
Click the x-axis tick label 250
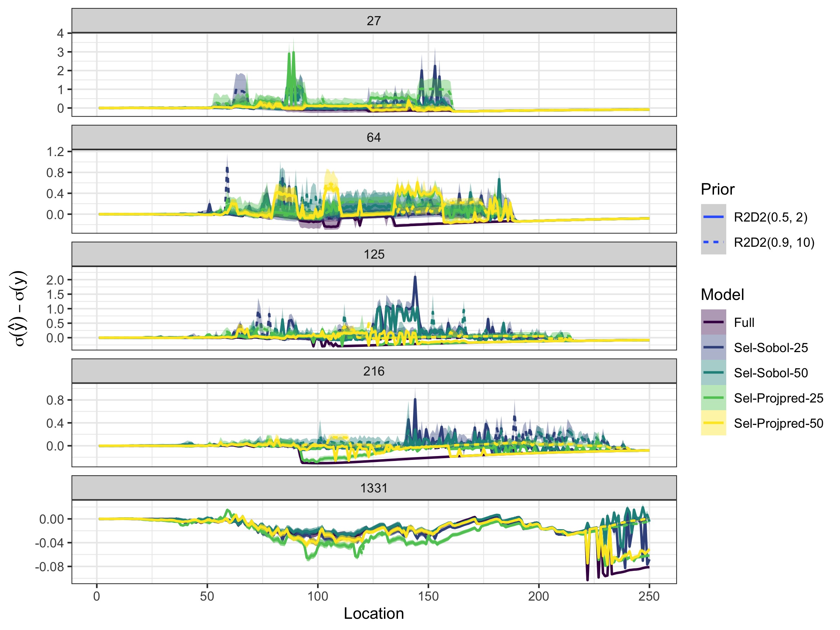[649, 596]
